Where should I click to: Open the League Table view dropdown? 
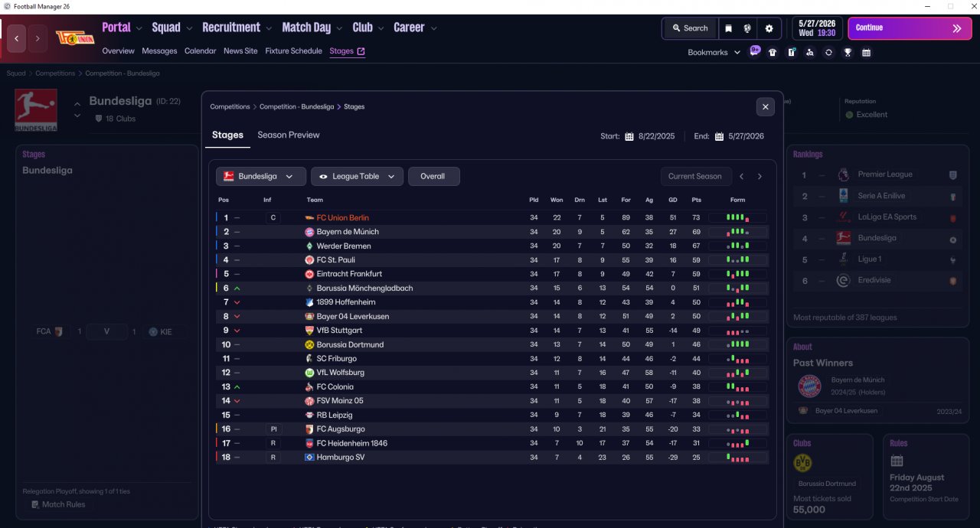[357, 177]
